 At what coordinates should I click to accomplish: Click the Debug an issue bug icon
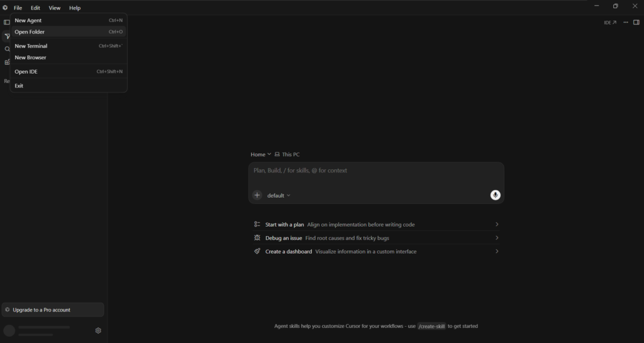[257, 238]
